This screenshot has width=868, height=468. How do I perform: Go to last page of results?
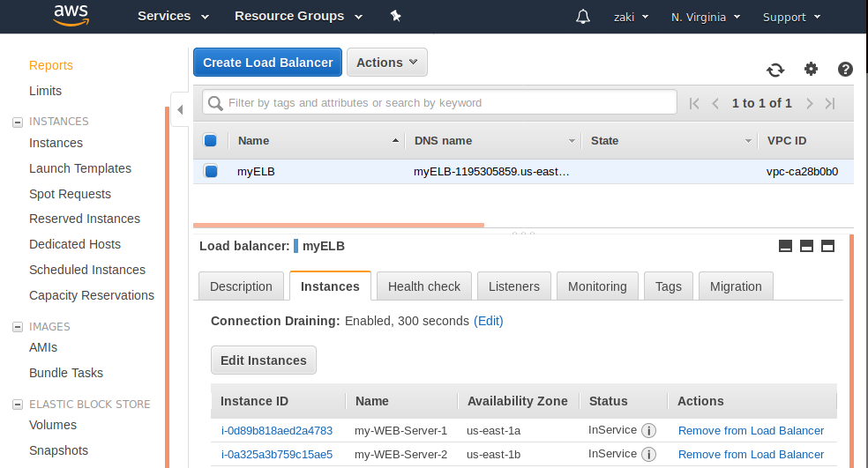(x=830, y=103)
